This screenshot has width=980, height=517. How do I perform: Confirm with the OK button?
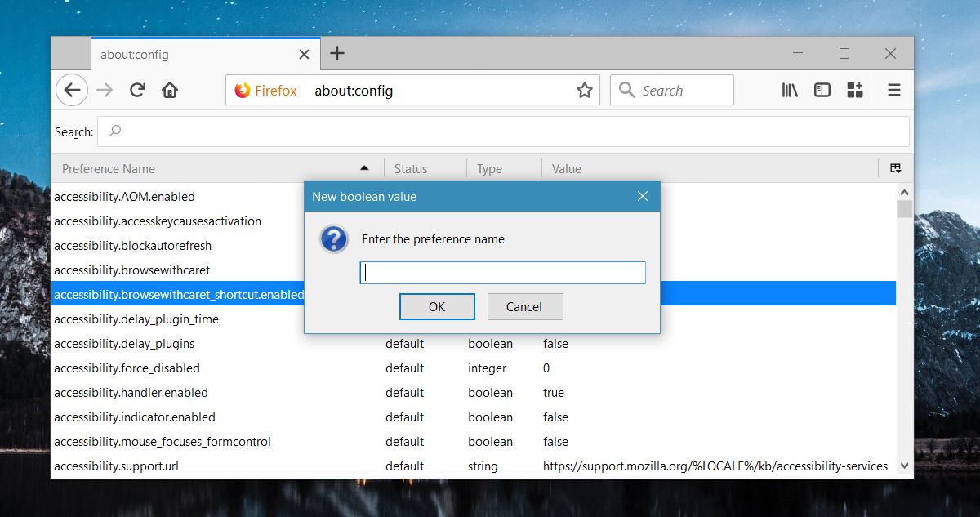pos(437,307)
